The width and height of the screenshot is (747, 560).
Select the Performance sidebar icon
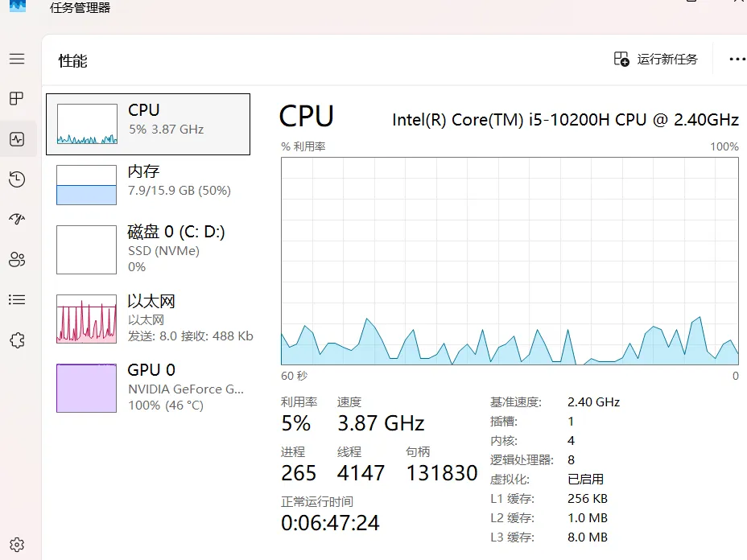(x=17, y=139)
